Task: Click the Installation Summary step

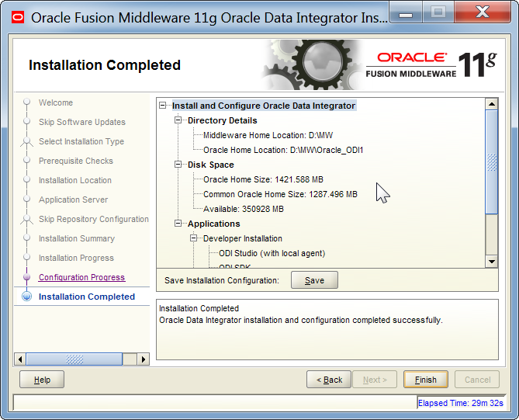Action: click(x=77, y=238)
